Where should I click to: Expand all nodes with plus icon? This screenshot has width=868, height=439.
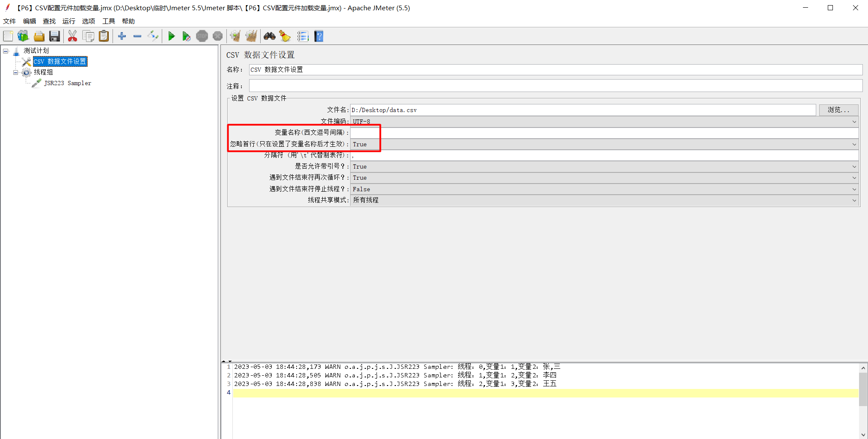(x=122, y=36)
